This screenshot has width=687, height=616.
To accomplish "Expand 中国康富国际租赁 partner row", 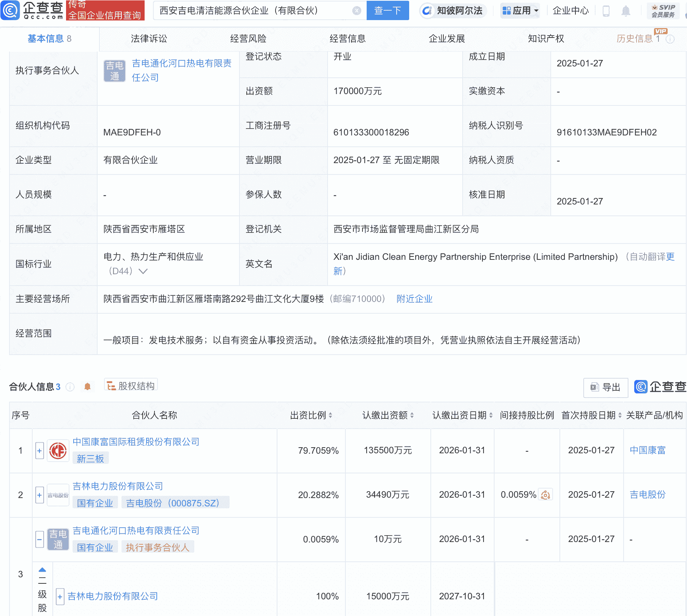I will (x=39, y=450).
